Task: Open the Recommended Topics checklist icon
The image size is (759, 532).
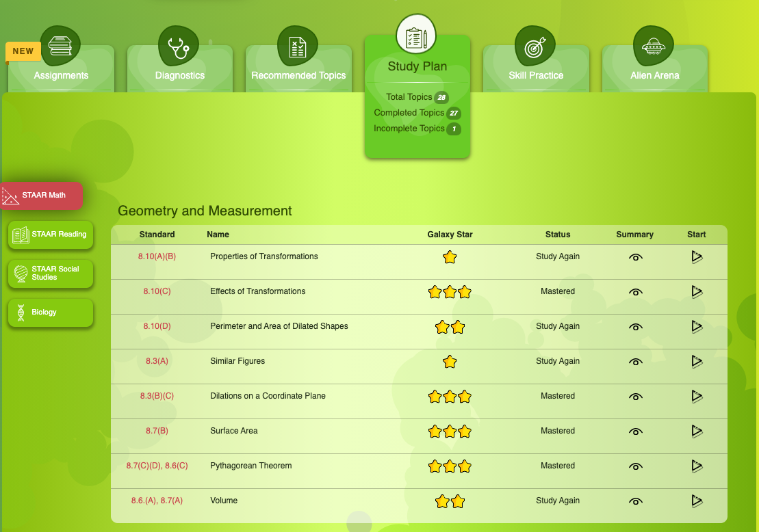Action: [298, 46]
